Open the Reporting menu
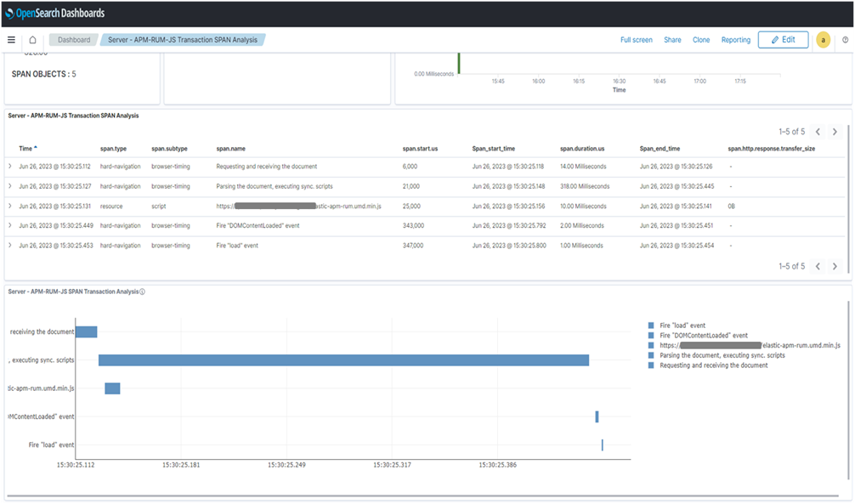The height and width of the screenshot is (504, 855). [x=735, y=40]
